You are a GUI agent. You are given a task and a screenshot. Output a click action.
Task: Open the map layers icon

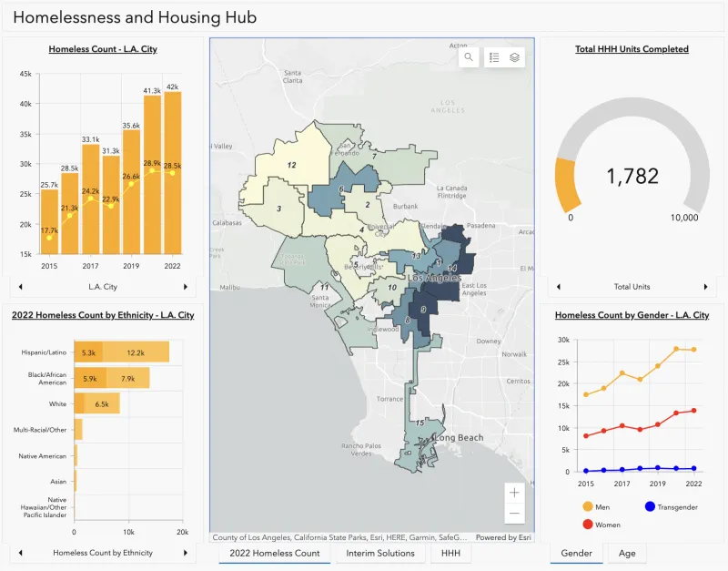pos(514,57)
